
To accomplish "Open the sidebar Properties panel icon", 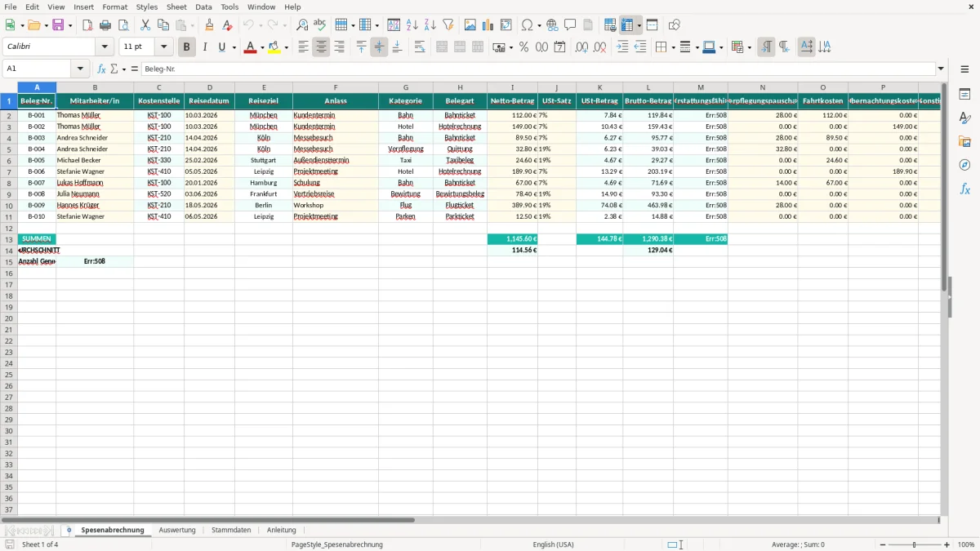I will [964, 95].
